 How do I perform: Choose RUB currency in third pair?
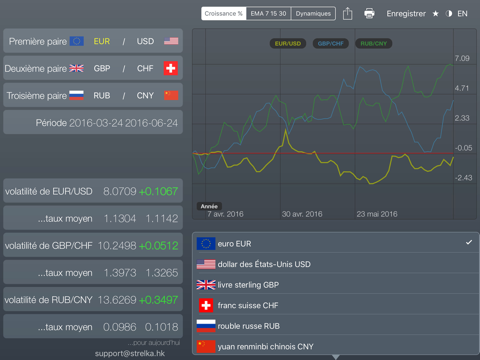tap(102, 96)
